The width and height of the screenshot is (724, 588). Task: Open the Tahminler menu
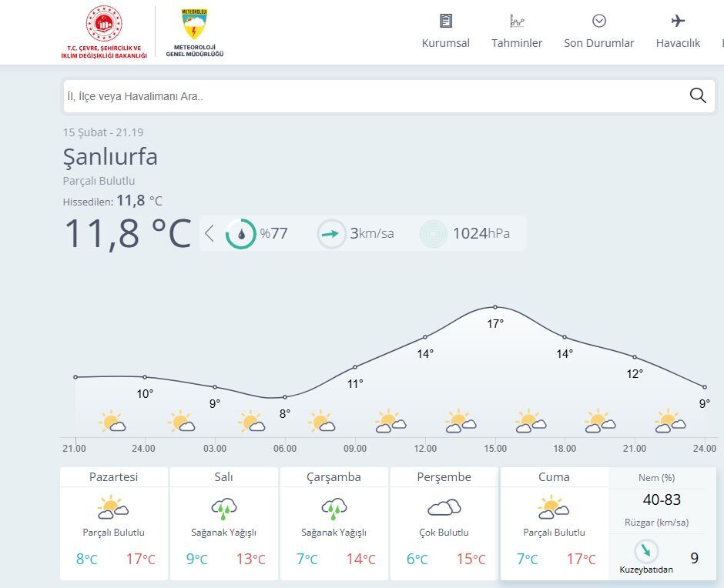517,43
